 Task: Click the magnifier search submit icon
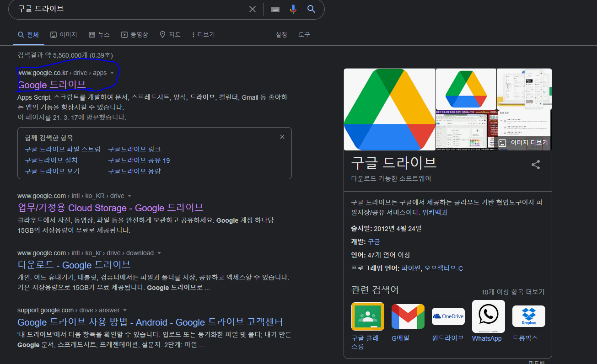coord(312,9)
